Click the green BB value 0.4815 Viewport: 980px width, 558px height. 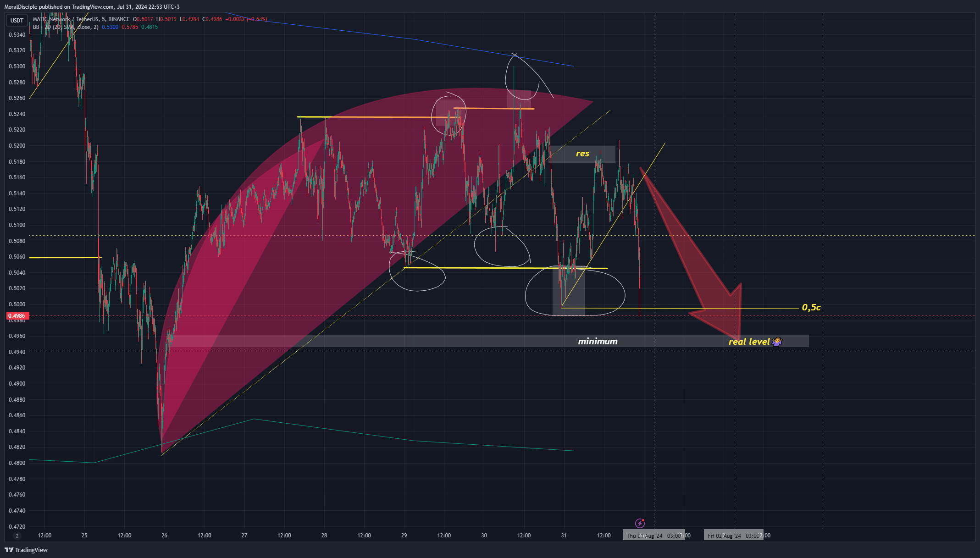[x=149, y=27]
